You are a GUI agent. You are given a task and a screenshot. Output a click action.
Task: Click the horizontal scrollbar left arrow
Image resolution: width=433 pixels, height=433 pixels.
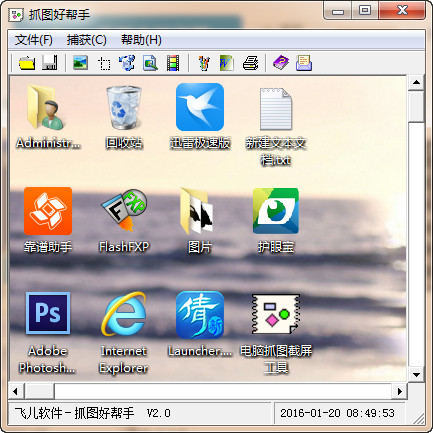pyautogui.click(x=16, y=391)
